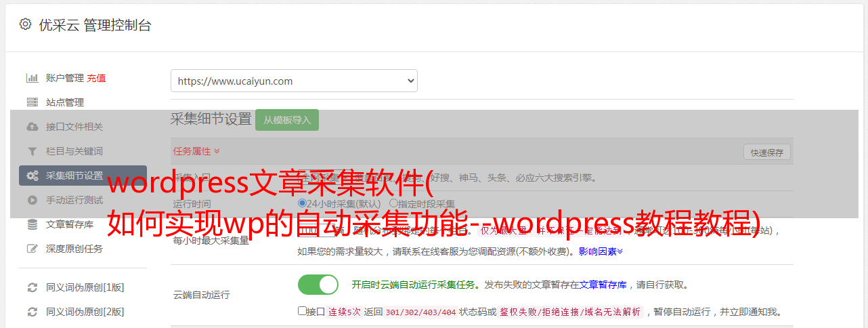This screenshot has width=868, height=328.
Task: Select the 24小时采集(默认) radio option
Action: pyautogui.click(x=303, y=203)
